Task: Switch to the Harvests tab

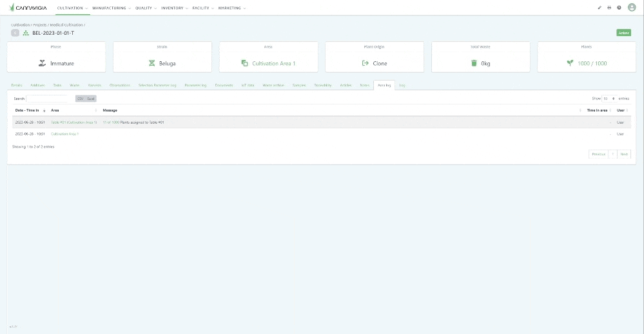Action: click(95, 85)
